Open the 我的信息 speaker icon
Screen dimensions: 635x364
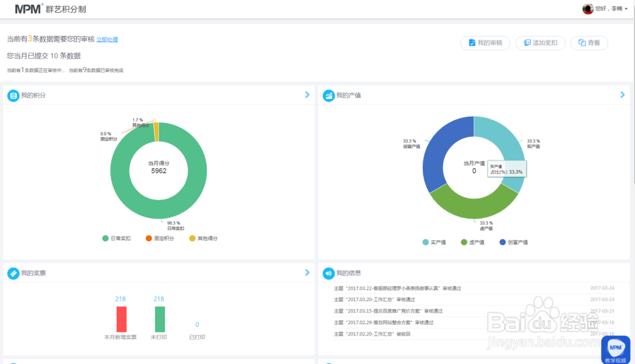(328, 273)
